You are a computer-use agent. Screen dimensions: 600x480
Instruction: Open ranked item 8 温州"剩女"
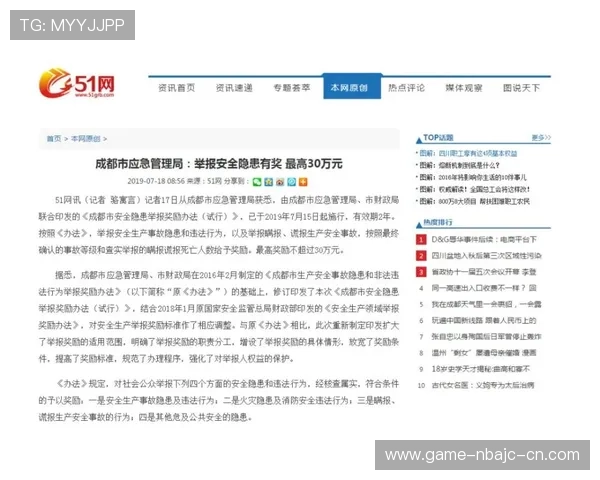click(x=484, y=353)
